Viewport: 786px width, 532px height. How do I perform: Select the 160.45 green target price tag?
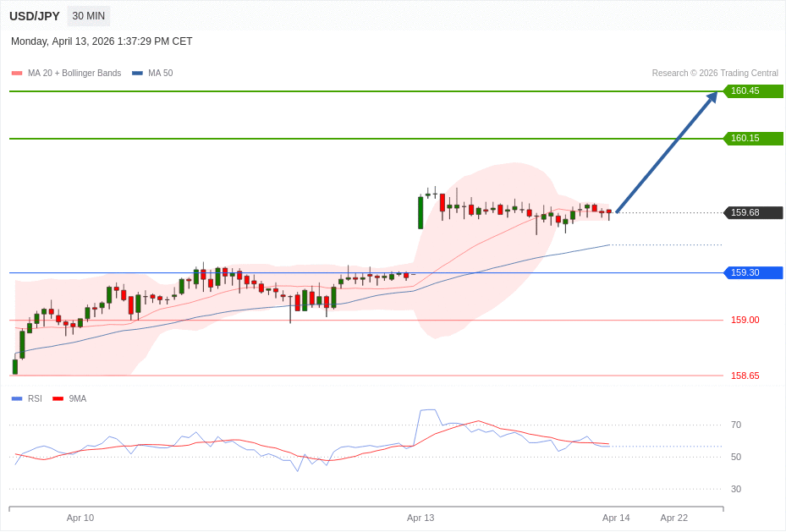(x=753, y=91)
